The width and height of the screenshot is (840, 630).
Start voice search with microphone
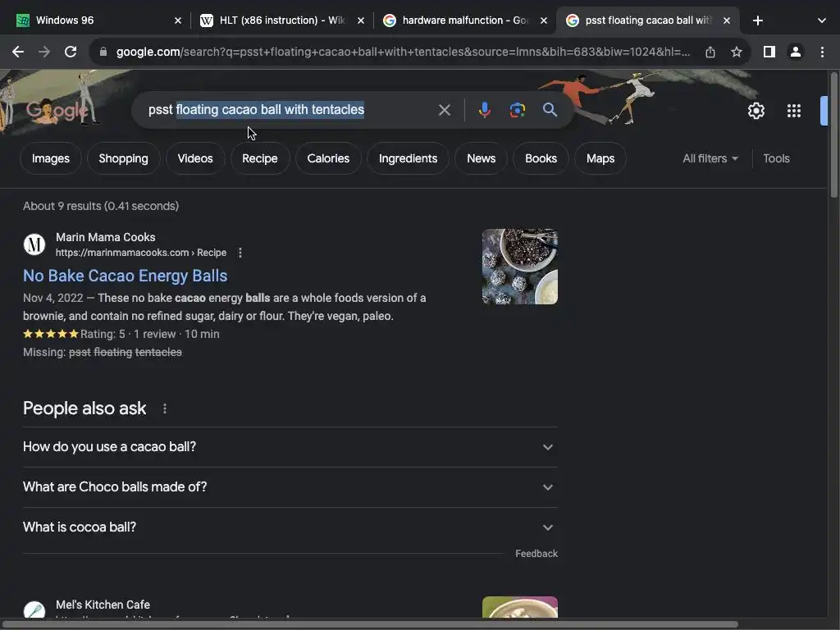484,110
